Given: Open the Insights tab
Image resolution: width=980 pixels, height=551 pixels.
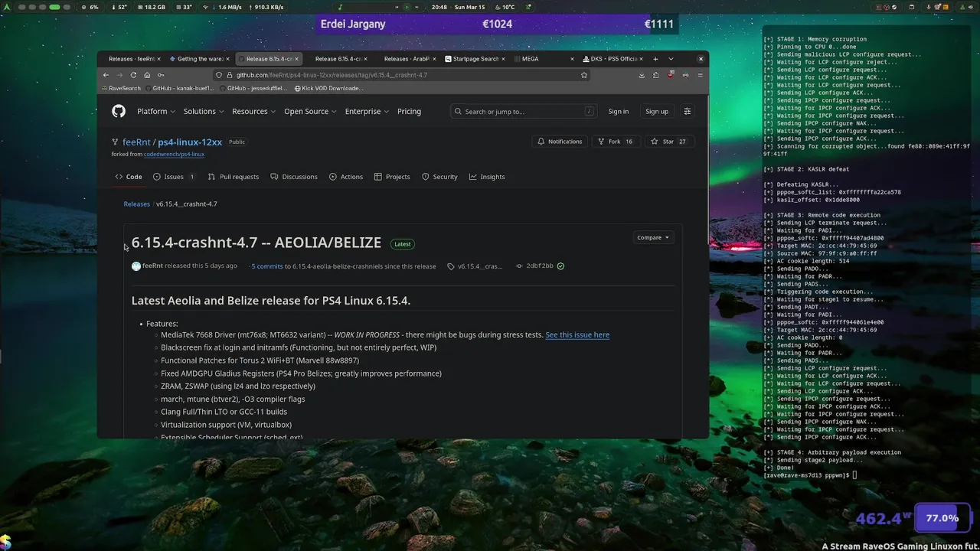Looking at the screenshot, I should point(487,177).
